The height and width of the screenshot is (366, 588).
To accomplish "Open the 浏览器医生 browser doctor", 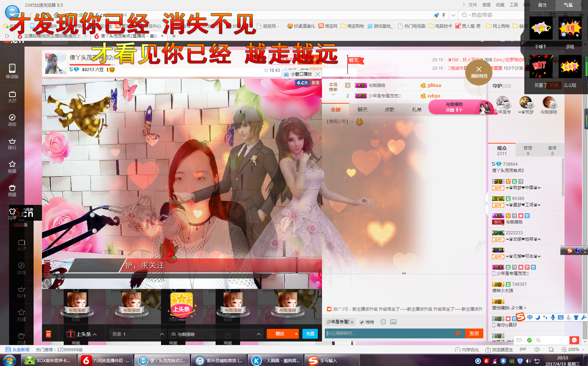I will pos(499,350).
